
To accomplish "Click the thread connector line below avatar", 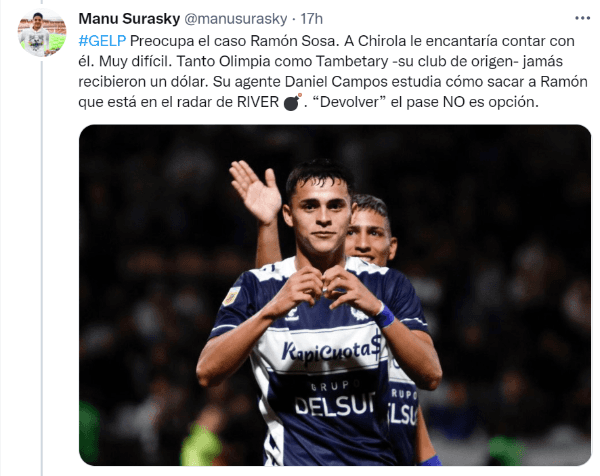I will click(42, 268).
